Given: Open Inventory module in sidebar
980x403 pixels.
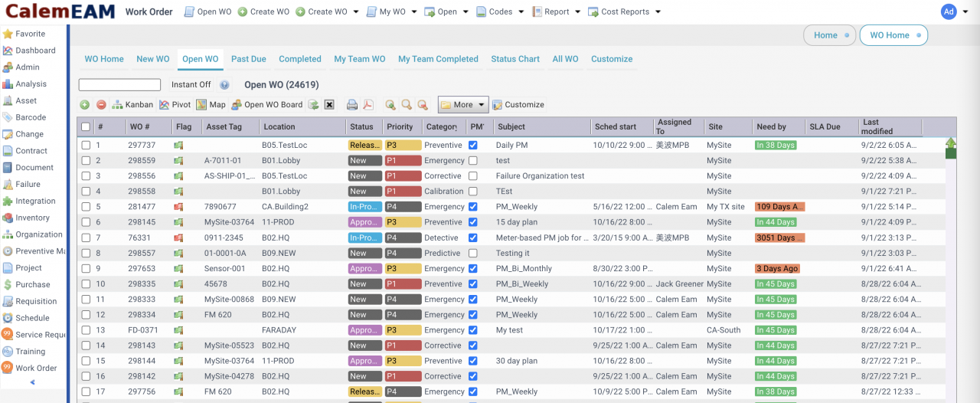Looking at the screenshot, I should pyautogui.click(x=25, y=218).
